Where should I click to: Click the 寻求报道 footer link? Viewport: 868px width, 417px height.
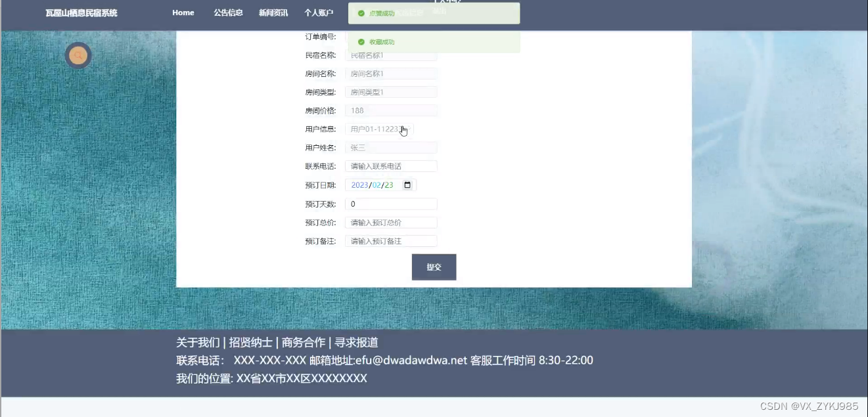pos(356,342)
